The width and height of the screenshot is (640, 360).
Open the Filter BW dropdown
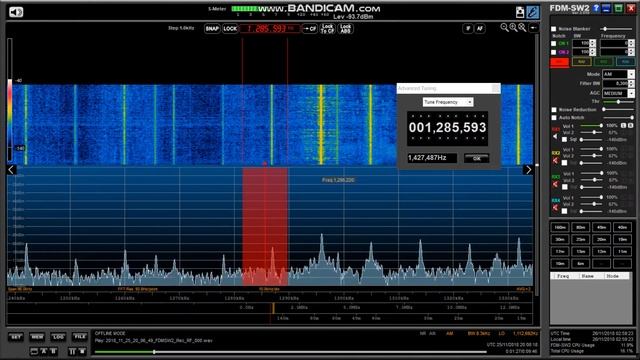coord(631,84)
